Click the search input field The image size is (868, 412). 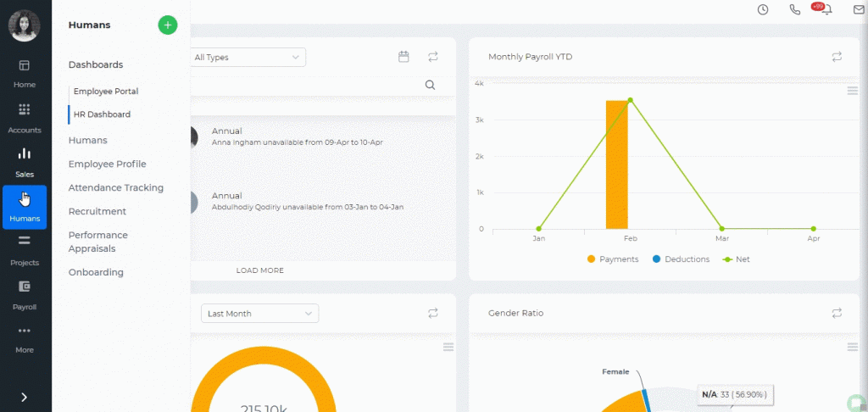305,85
